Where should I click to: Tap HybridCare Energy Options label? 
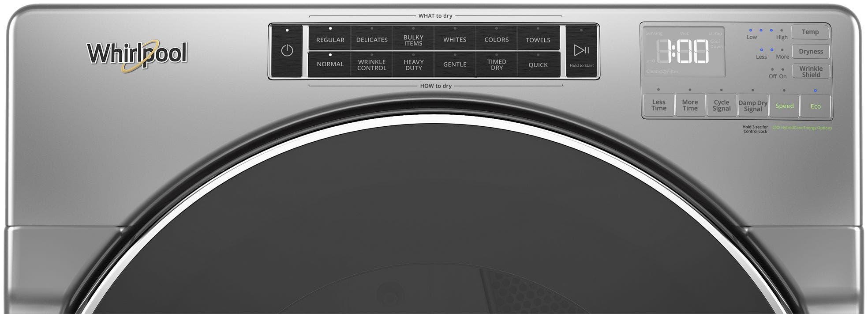pos(802,128)
